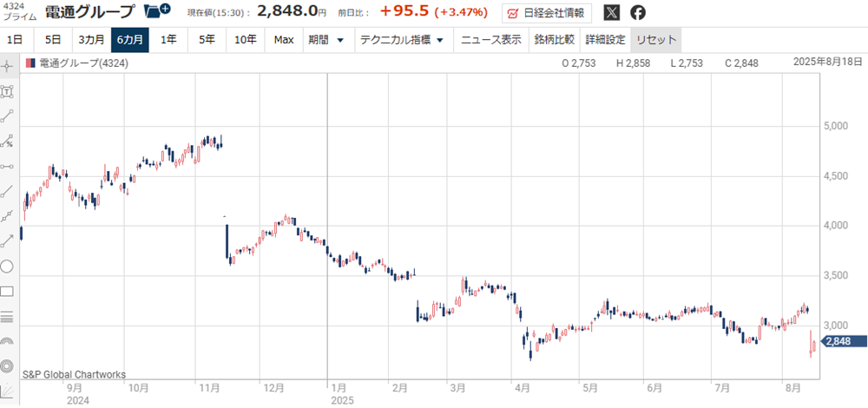The height and width of the screenshot is (408, 868).
Task: Click the 8月 axis label
Action: click(x=793, y=389)
